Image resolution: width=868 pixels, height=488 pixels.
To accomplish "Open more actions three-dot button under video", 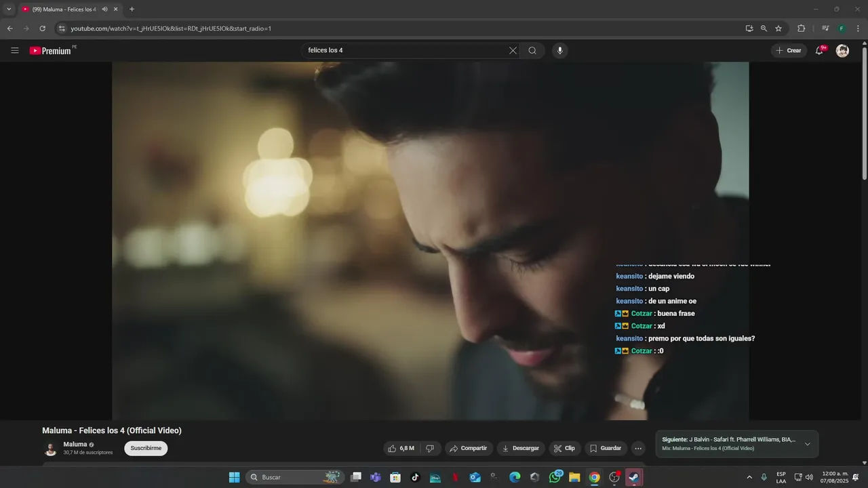I will click(x=637, y=448).
